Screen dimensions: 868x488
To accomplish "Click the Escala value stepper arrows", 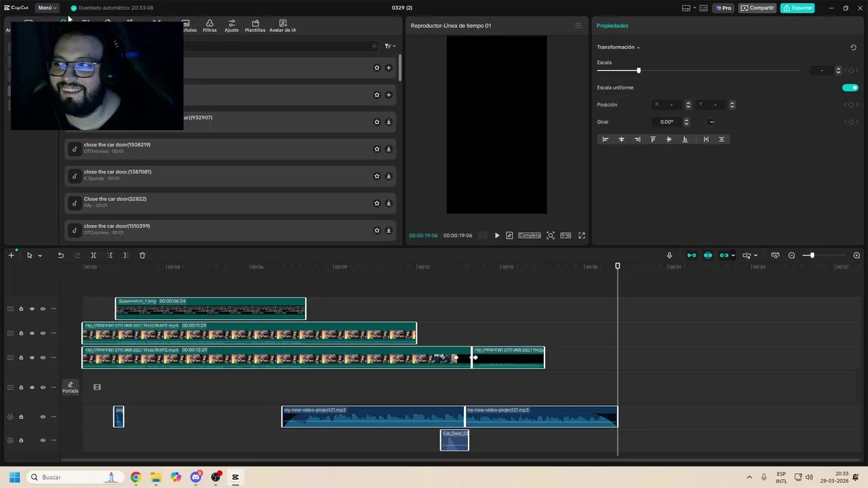I will click(x=838, y=70).
